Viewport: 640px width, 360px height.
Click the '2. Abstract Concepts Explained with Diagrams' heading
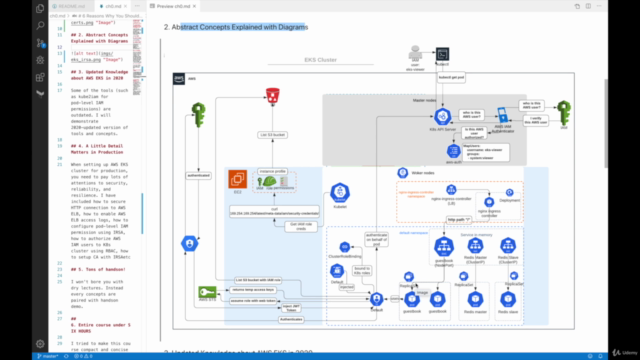pyautogui.click(x=236, y=27)
